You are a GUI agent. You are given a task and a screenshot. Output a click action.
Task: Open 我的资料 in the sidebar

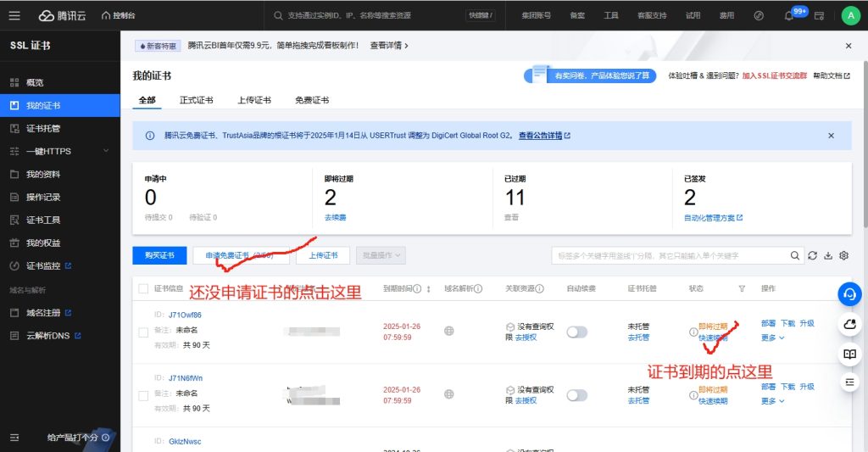tap(60, 174)
